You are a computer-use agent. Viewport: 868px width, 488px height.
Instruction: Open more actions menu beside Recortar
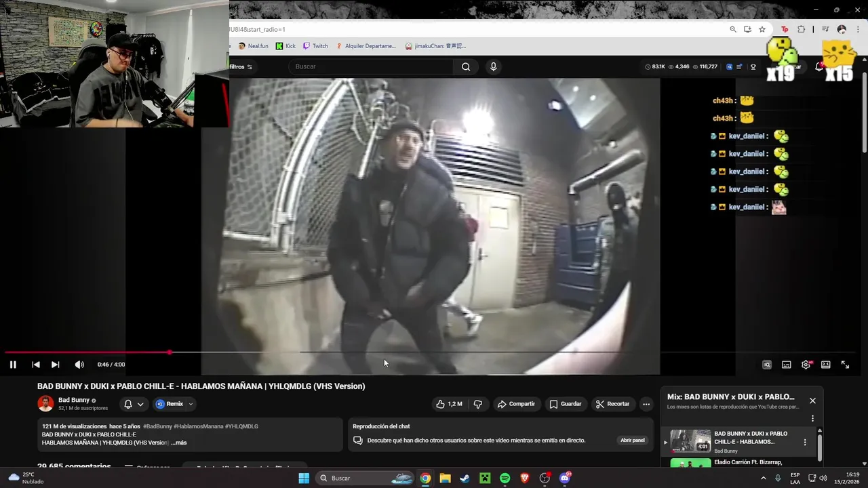tap(646, 404)
